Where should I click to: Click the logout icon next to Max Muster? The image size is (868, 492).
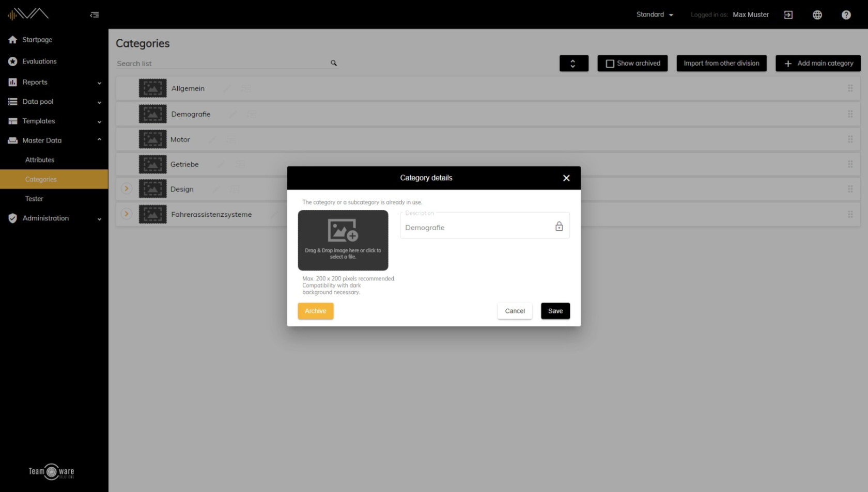pos(788,15)
